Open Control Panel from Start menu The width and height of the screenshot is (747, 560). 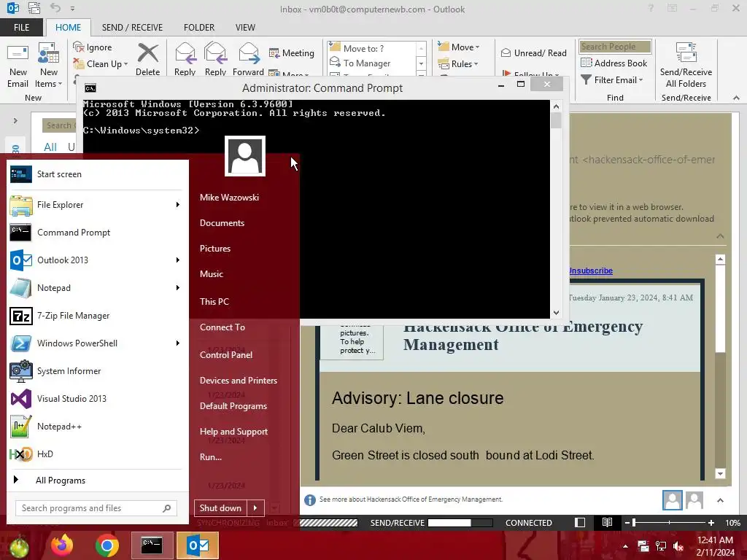tap(226, 355)
